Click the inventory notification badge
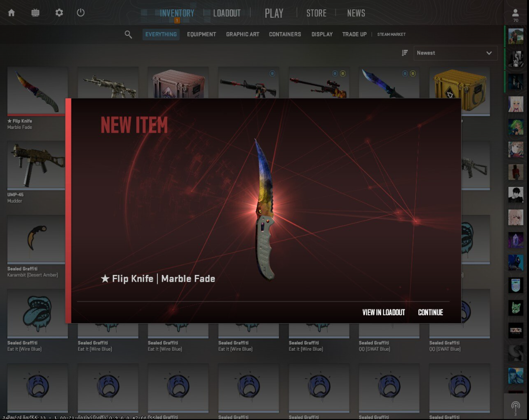The width and height of the screenshot is (529, 420). coord(177,21)
